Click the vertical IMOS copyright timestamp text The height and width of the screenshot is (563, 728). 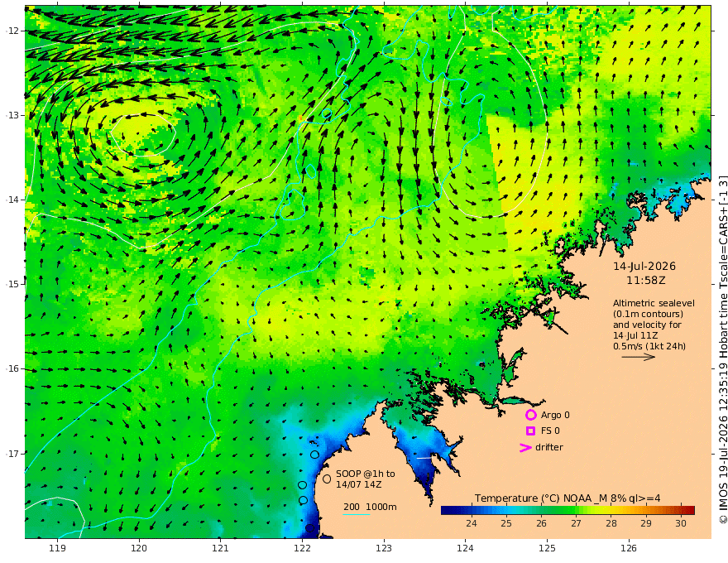point(722,349)
